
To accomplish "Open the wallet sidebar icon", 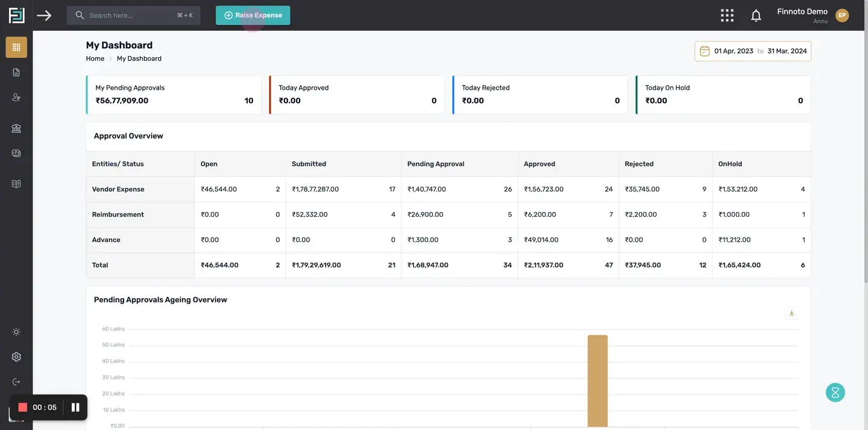I will (x=16, y=153).
